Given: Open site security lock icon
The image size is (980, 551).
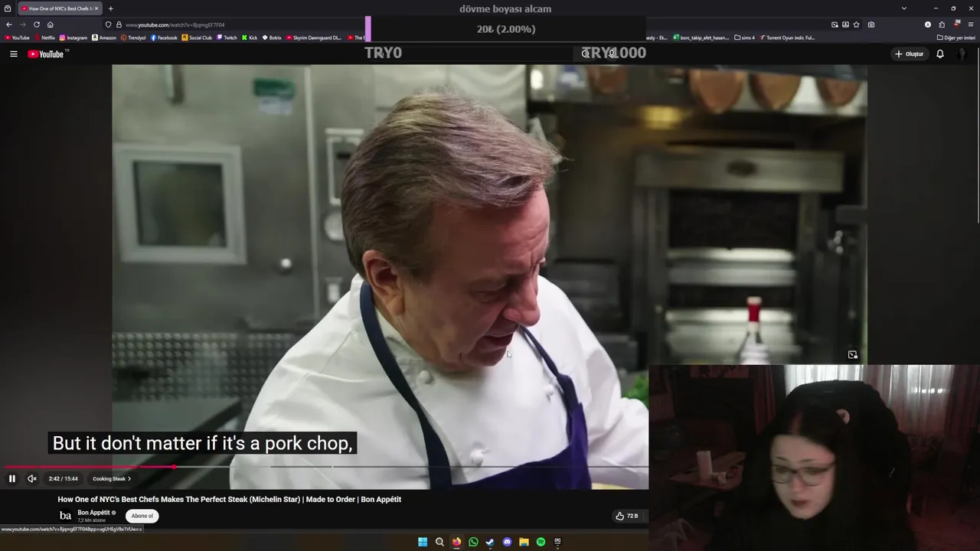Looking at the screenshot, I should point(119,24).
